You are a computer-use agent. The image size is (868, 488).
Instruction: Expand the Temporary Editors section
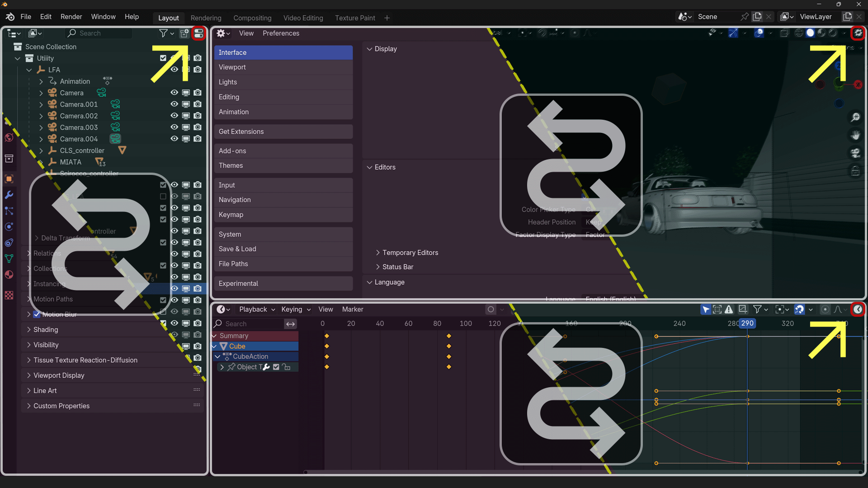pyautogui.click(x=378, y=253)
